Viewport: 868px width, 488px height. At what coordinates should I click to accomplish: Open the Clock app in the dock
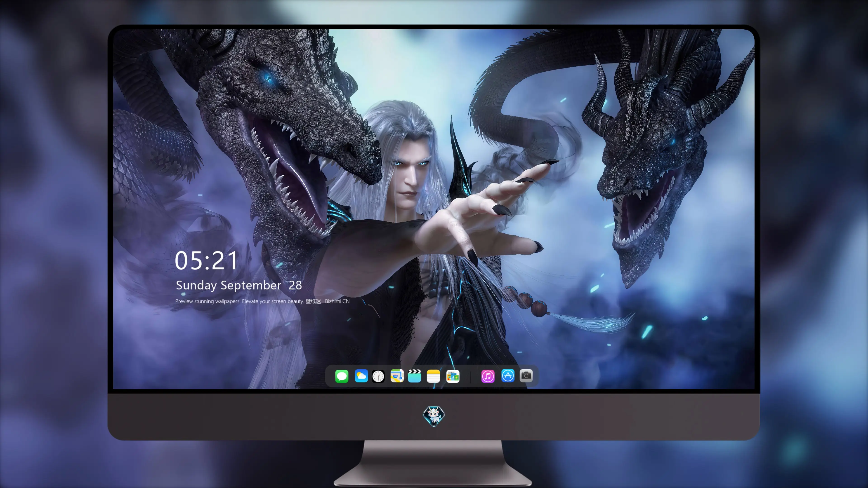[x=378, y=376]
